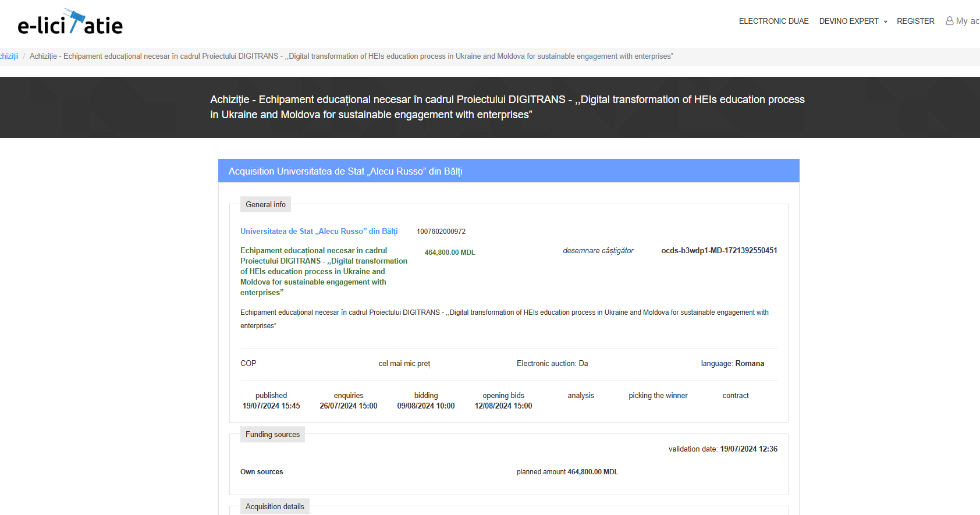
Task: Go back via the Achiziții breadcrumb link
Action: [9, 56]
